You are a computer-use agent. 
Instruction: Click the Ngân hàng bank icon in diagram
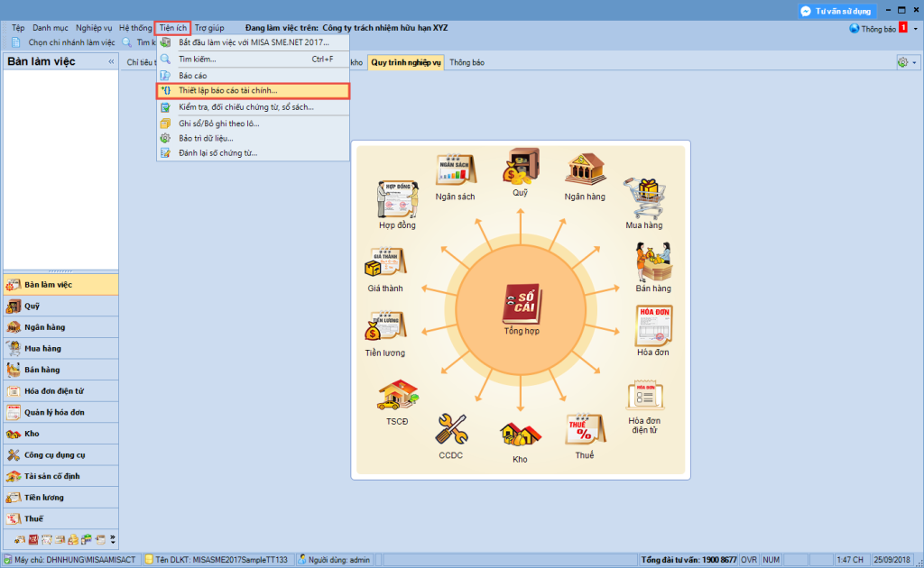pos(584,171)
